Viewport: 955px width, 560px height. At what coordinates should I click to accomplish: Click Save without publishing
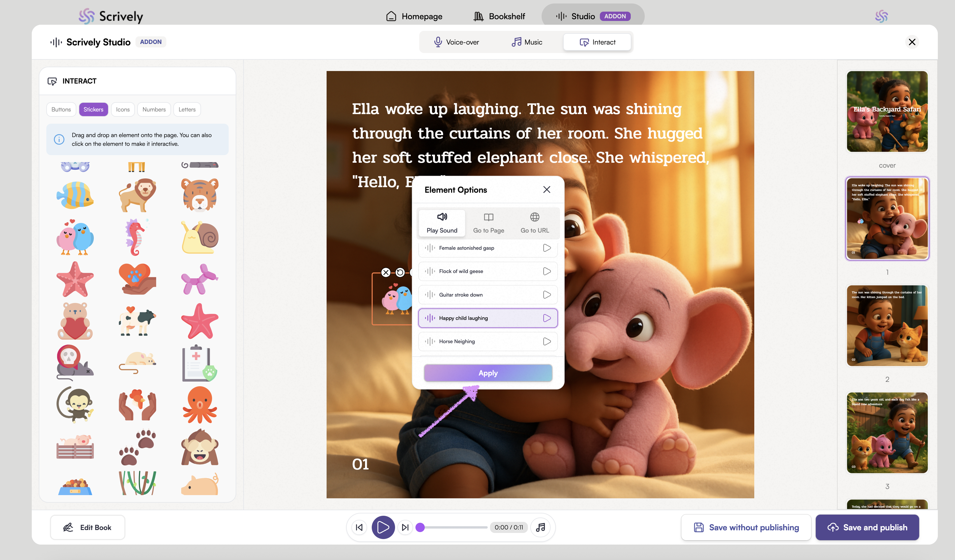click(746, 527)
